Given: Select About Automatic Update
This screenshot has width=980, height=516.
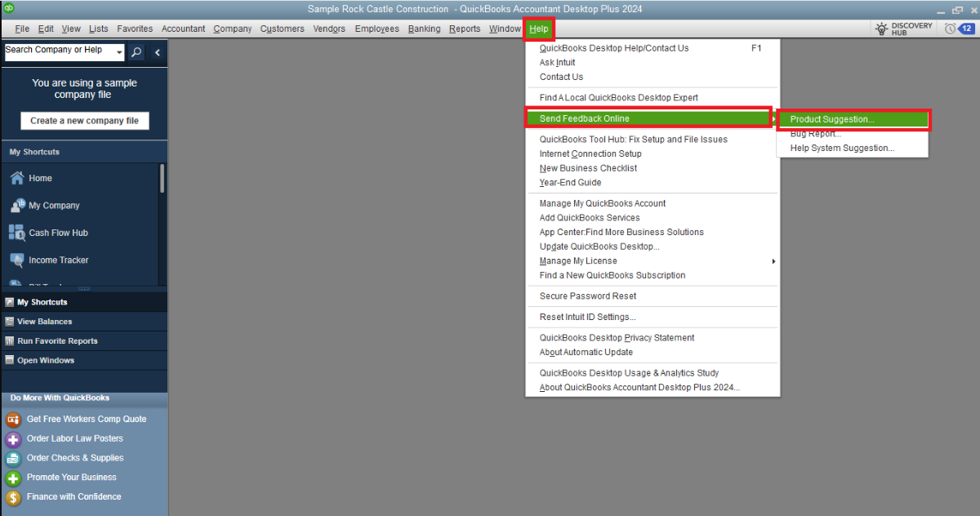Looking at the screenshot, I should 653,353.
